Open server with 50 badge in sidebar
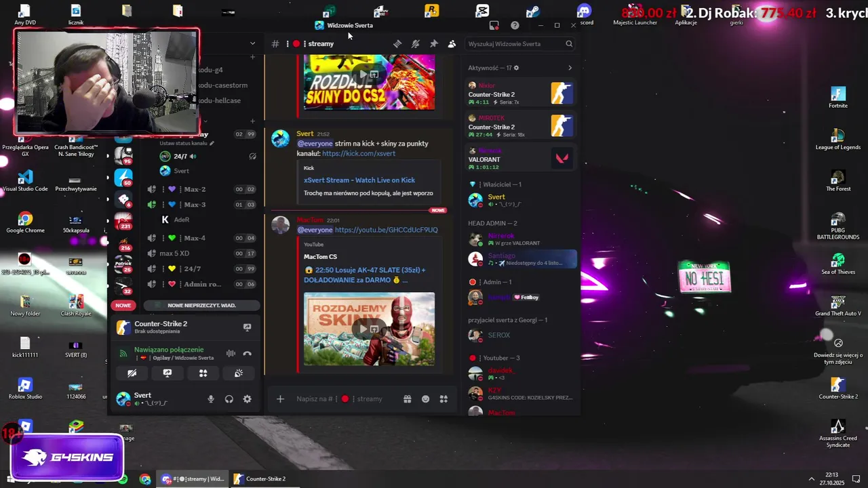The width and height of the screenshot is (868, 488). click(123, 178)
